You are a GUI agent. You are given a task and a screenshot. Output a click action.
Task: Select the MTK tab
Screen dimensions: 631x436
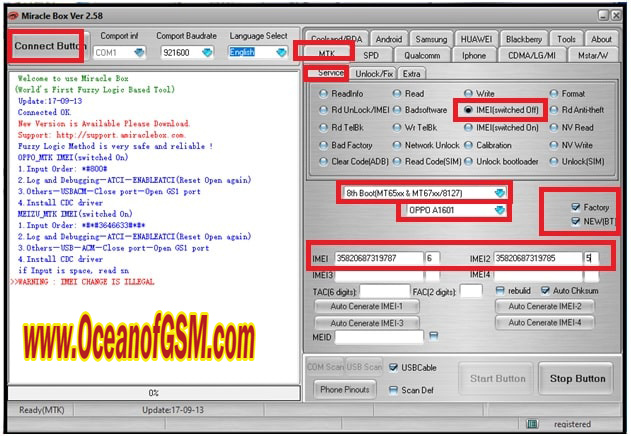[327, 54]
